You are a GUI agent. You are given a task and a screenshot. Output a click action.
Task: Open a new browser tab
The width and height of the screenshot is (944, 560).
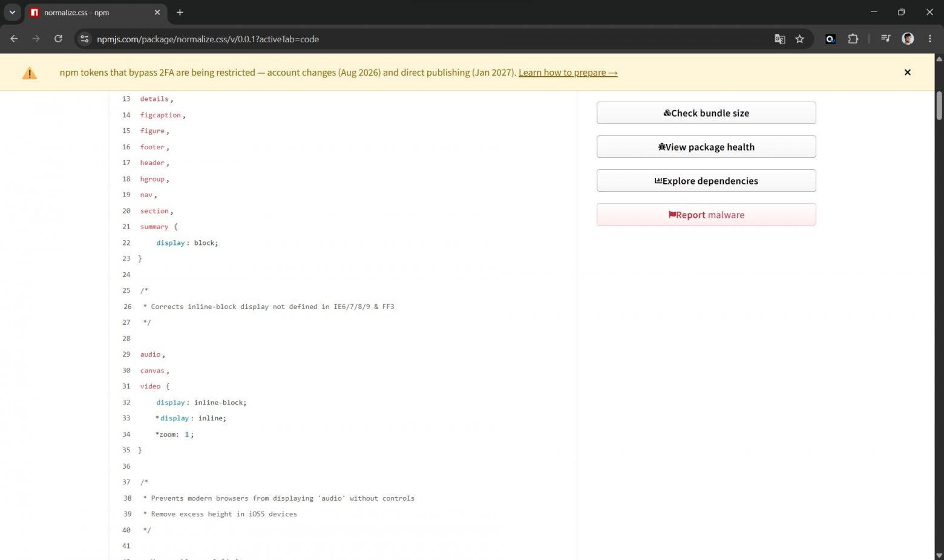tap(180, 12)
